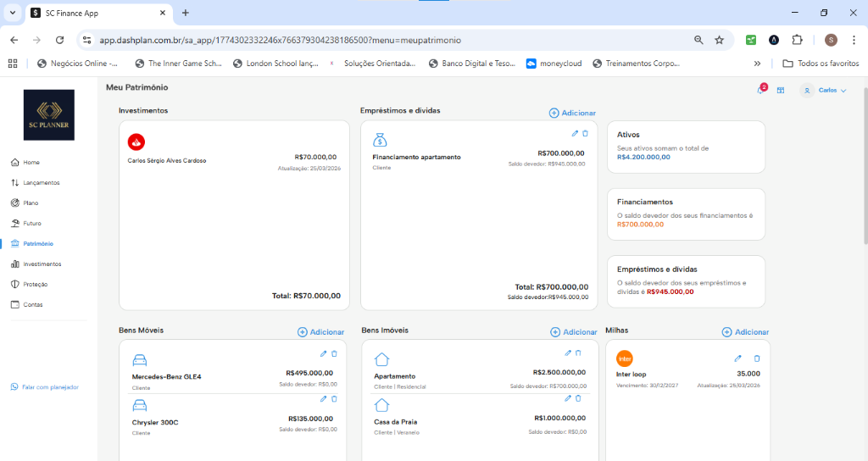This screenshot has height=461, width=868.
Task: Click the site info icon in address bar
Action: pos(87,40)
